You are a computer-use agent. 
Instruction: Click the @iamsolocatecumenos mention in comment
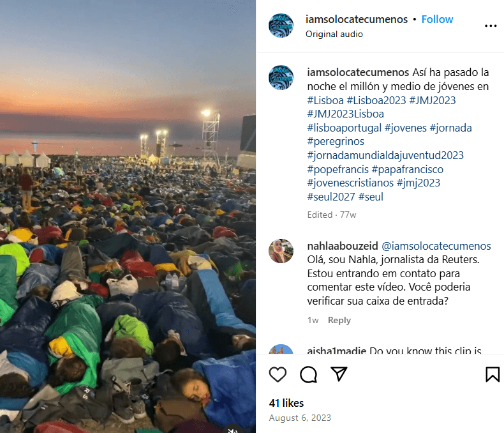[x=436, y=246]
